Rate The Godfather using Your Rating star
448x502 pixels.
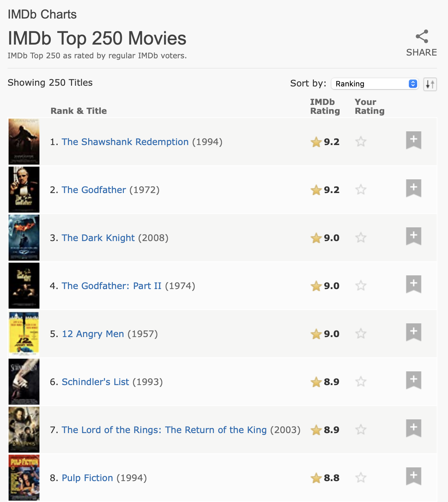click(361, 190)
